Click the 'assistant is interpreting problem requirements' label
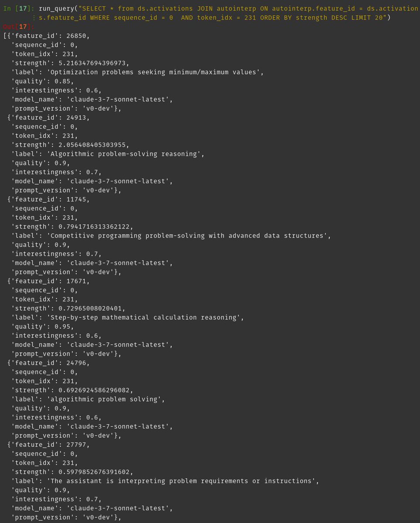Screen dimensions: 420x523 tap(183, 481)
